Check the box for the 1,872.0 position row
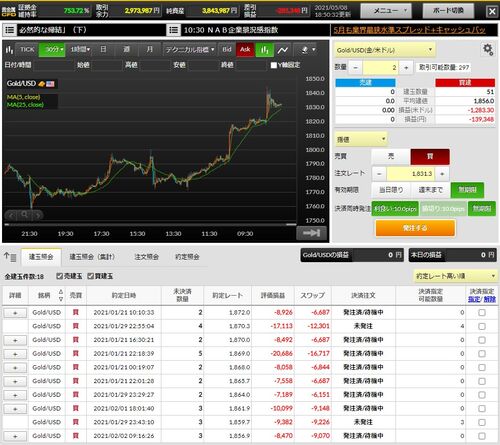 [x=482, y=313]
